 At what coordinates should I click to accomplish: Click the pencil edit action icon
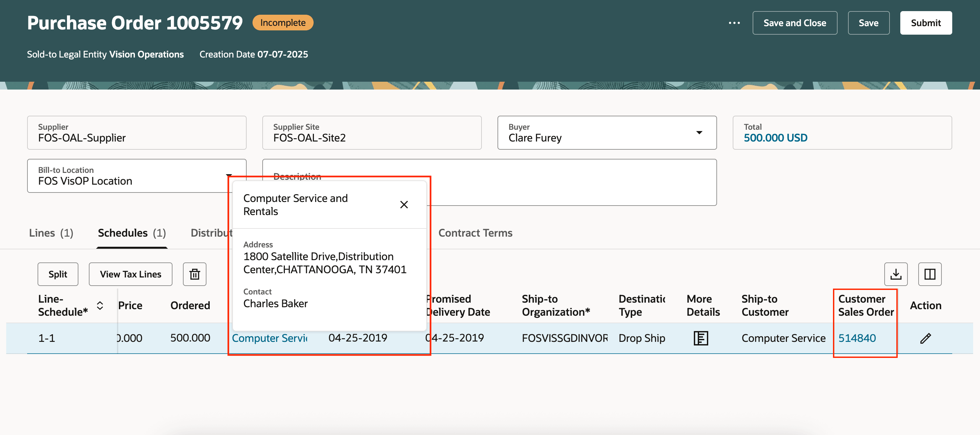click(x=925, y=338)
